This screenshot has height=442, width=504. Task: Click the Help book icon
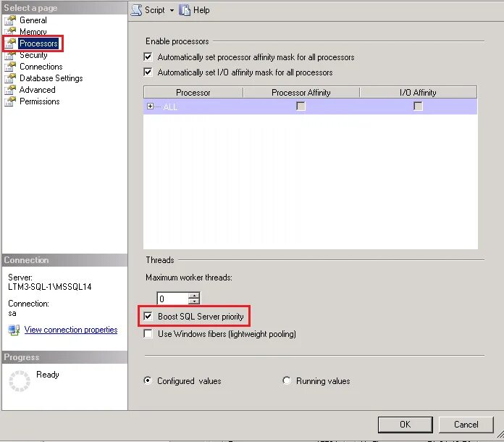pyautogui.click(x=185, y=10)
